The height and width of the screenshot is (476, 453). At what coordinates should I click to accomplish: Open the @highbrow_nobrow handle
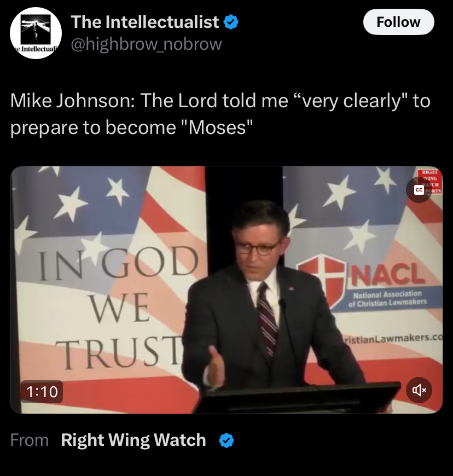point(146,44)
